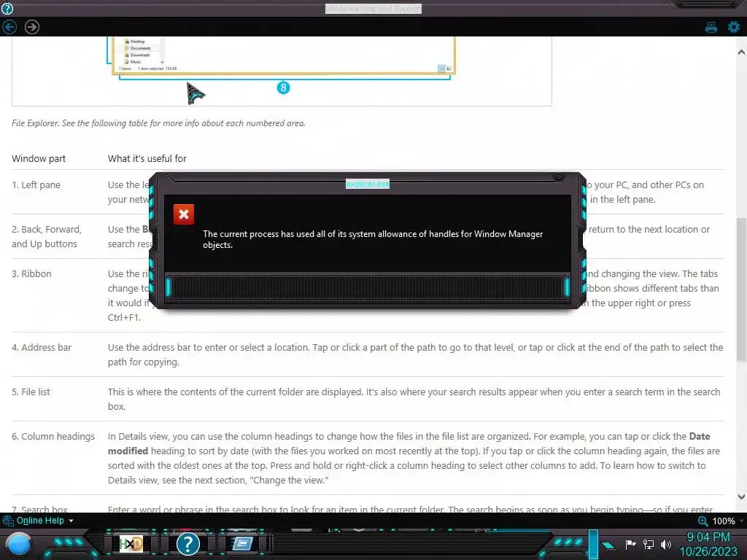Print the help topic using printer icon
747x560 pixels.
coord(711,27)
